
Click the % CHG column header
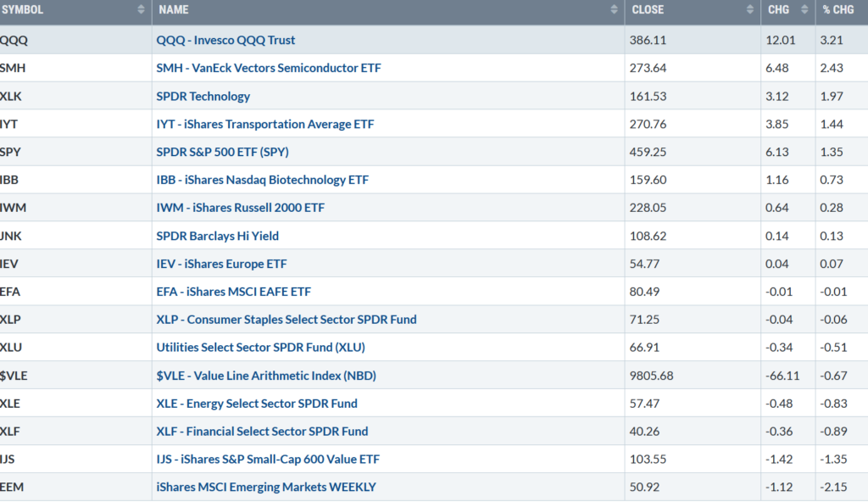pyautogui.click(x=842, y=10)
